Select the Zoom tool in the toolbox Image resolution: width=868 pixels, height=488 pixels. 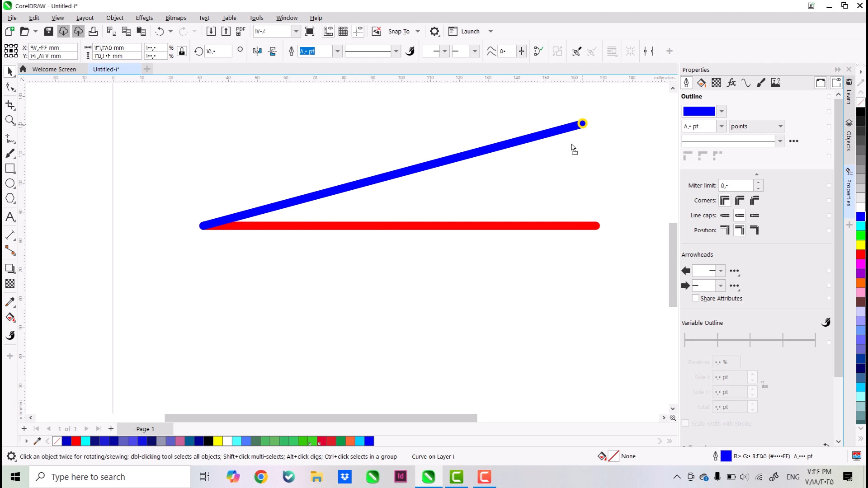pos(10,120)
